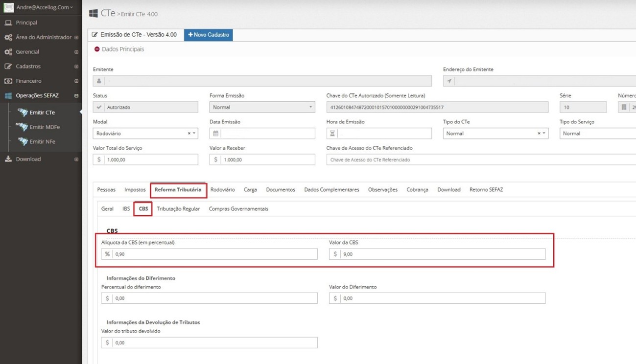Click the Área do Administrador gears icon
The height and width of the screenshot is (364, 636).
click(x=8, y=37)
